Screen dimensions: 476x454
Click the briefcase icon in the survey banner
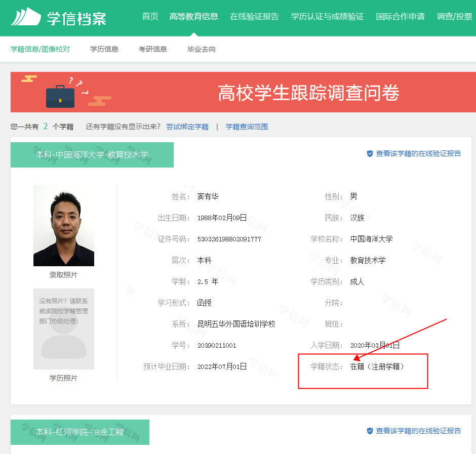pos(60,97)
